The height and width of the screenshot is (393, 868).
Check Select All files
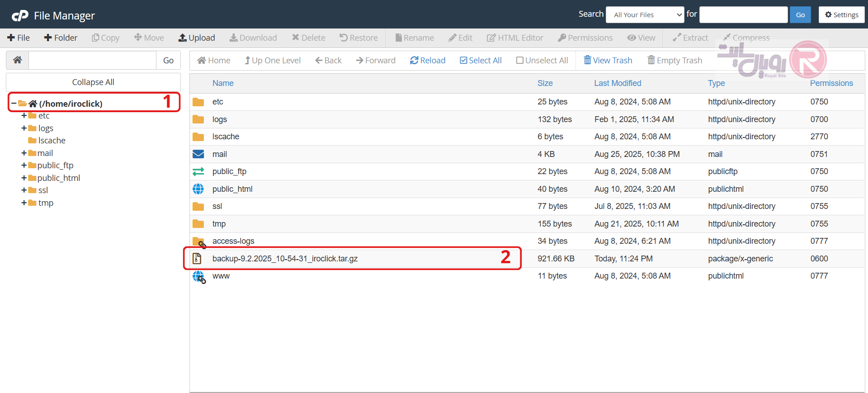click(x=463, y=61)
